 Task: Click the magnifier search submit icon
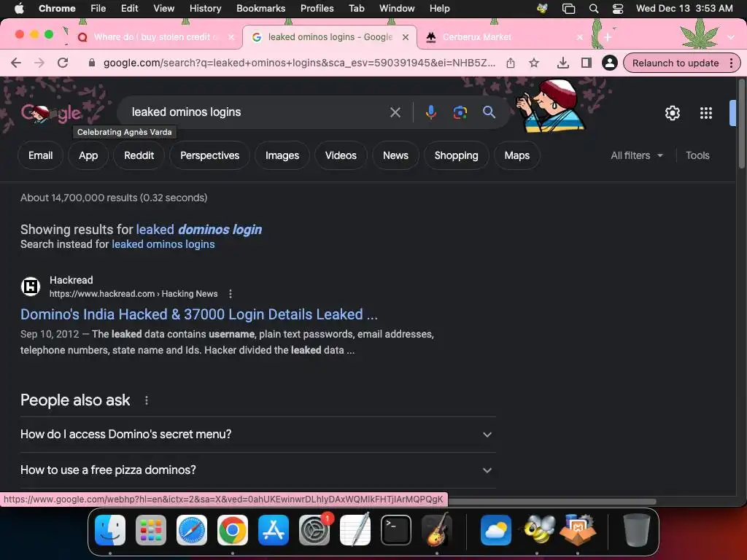click(489, 112)
